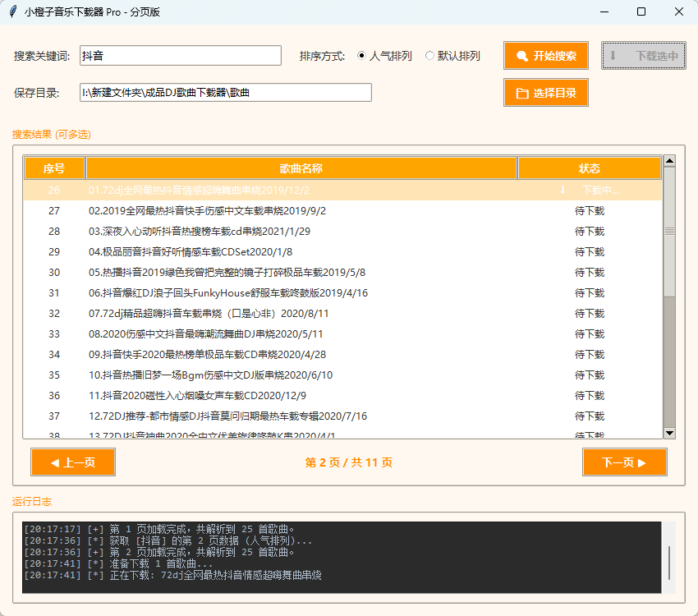Click the 下载中... status in row 26
Screen dimensions: 698x616
(600, 190)
